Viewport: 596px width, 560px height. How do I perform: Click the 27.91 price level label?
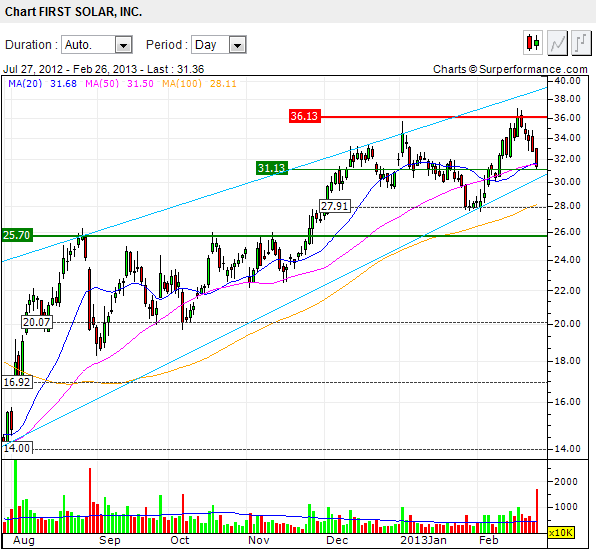point(335,206)
